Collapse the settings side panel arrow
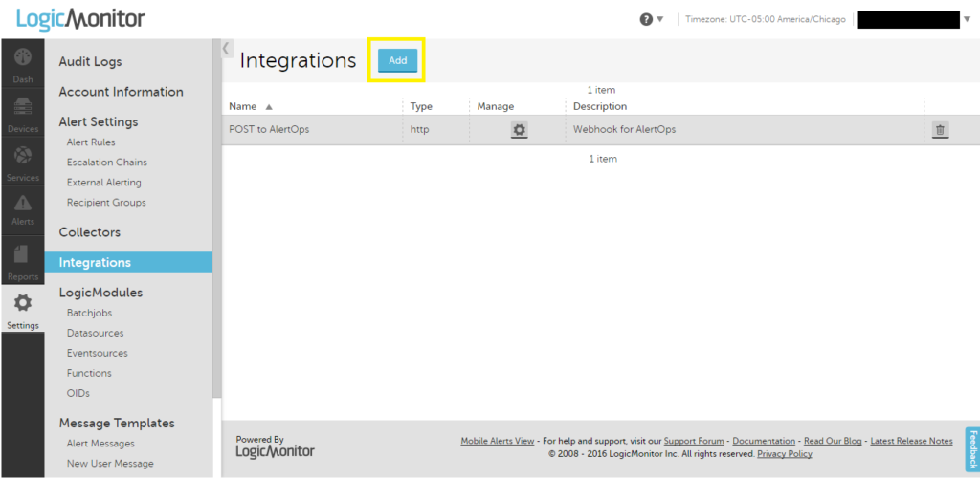This screenshot has width=980, height=479. click(226, 48)
